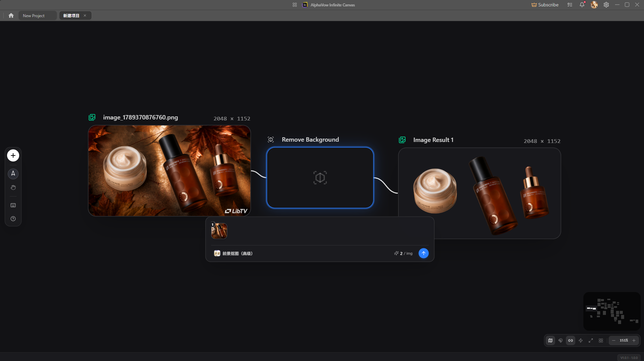Click the image icon beside image_1789370876760.png
Screen dimensions: 644x361
(92, 117)
